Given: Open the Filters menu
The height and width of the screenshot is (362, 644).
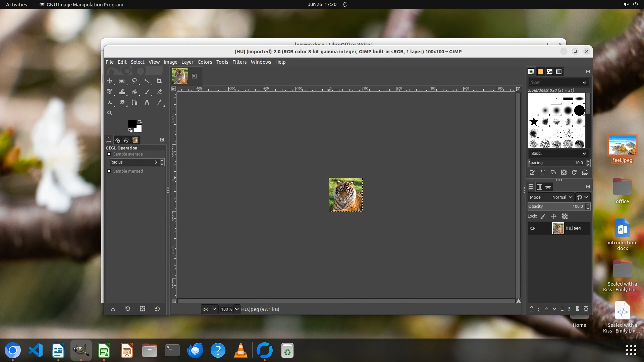Looking at the screenshot, I should pyautogui.click(x=239, y=62).
